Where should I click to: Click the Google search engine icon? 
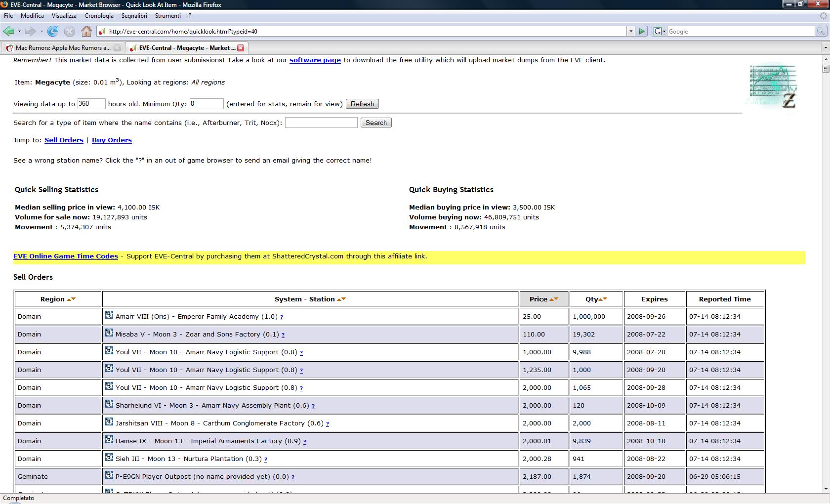(658, 32)
